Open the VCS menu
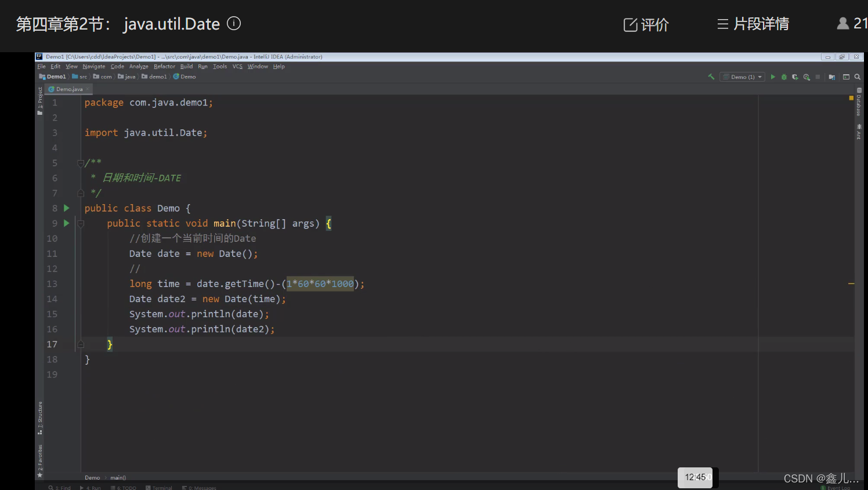 pyautogui.click(x=237, y=66)
